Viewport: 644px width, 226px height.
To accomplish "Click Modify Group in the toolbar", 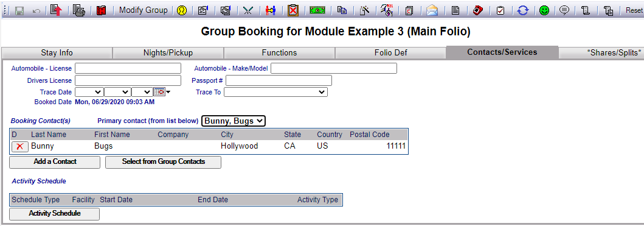I will pos(144,10).
